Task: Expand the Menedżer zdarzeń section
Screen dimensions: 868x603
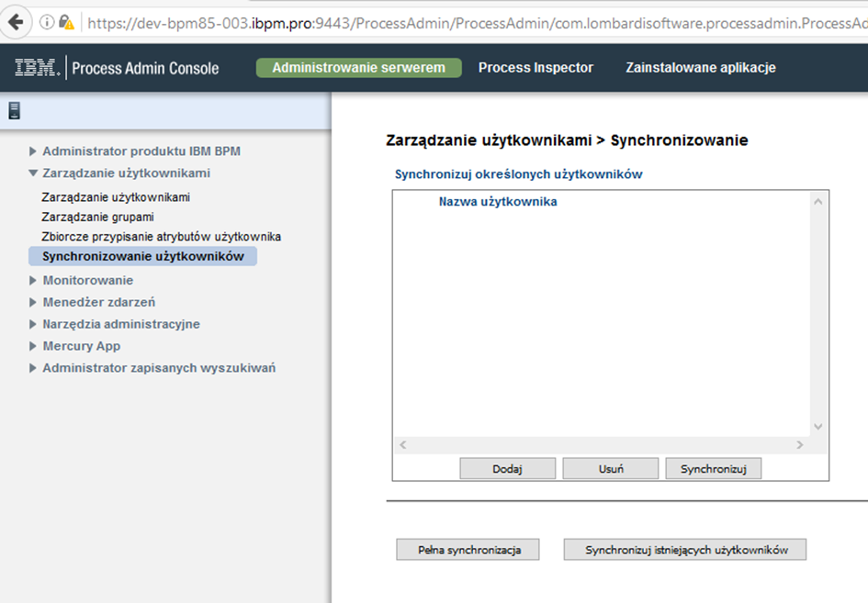Action: pyautogui.click(x=33, y=302)
